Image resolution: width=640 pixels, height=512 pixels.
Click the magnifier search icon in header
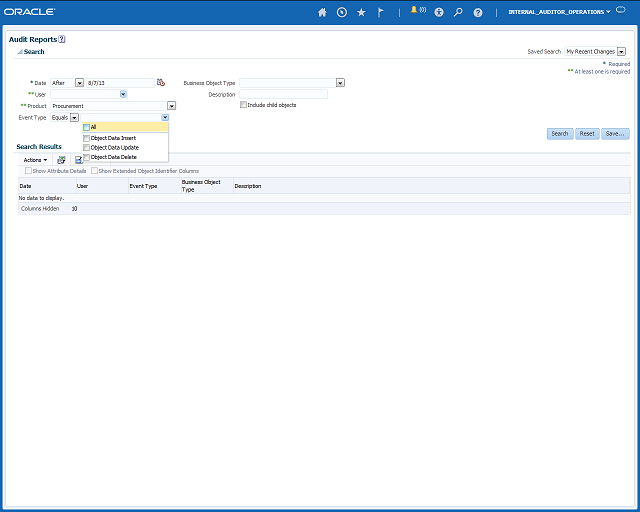(x=458, y=12)
